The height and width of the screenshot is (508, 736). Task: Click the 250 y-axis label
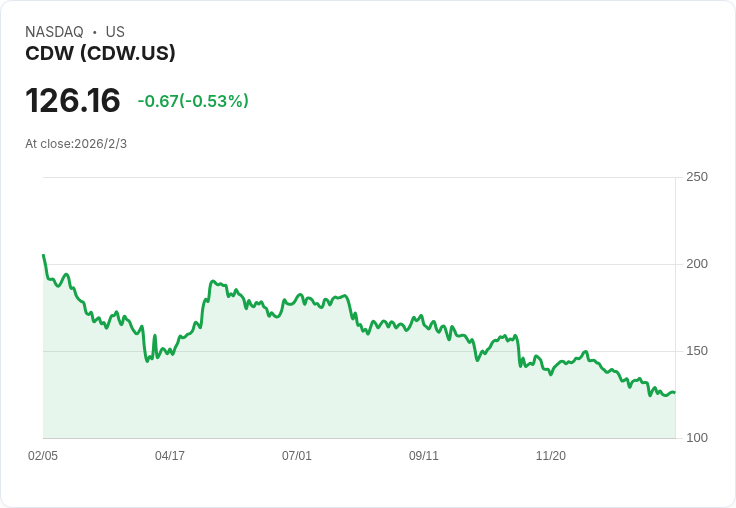pyautogui.click(x=696, y=177)
